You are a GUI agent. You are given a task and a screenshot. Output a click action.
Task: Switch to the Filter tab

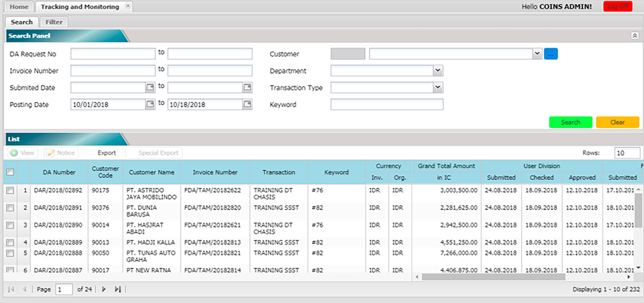point(54,22)
